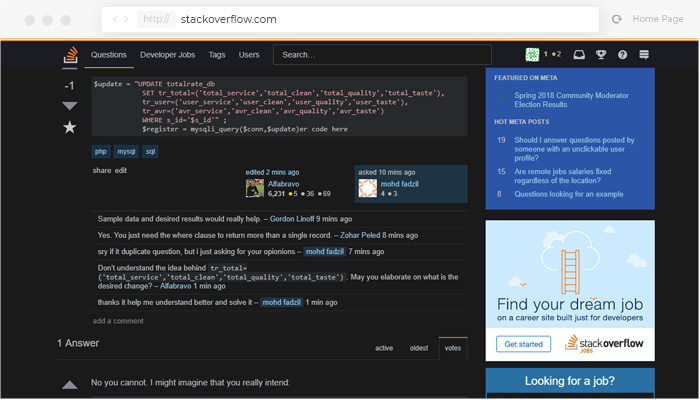Click 'add a comment' below the comments
This screenshot has height=400, width=700.
(118, 321)
